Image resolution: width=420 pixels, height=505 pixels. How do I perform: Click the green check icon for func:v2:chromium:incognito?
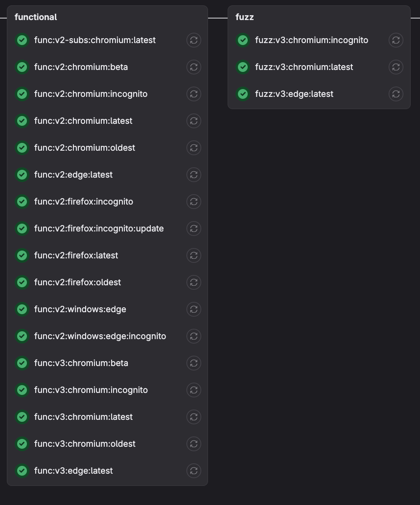pyautogui.click(x=22, y=94)
